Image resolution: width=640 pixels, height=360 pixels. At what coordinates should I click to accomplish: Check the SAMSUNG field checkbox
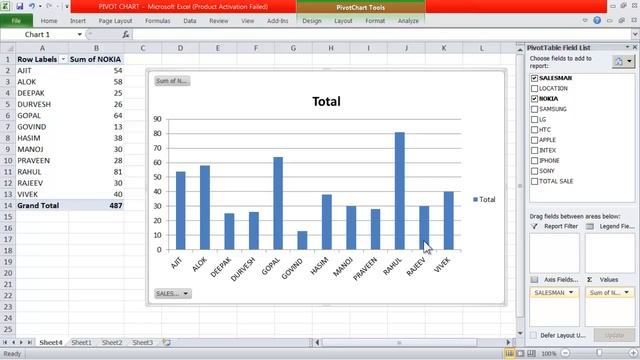click(x=534, y=109)
